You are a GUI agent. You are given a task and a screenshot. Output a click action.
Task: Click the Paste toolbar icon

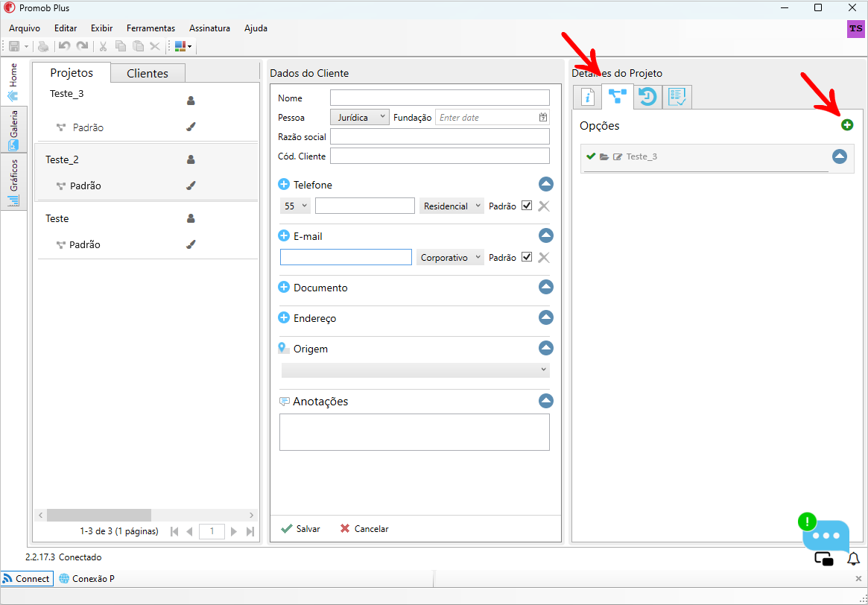point(138,46)
